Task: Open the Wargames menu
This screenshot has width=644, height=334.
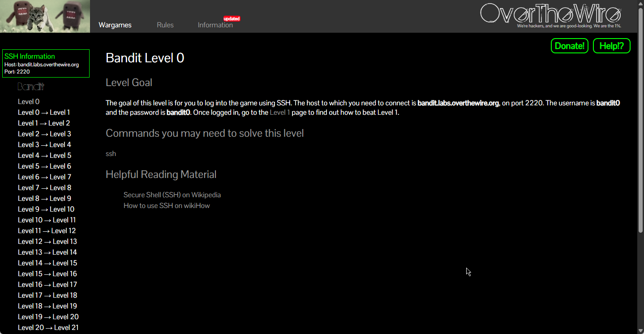Action: pyautogui.click(x=115, y=25)
